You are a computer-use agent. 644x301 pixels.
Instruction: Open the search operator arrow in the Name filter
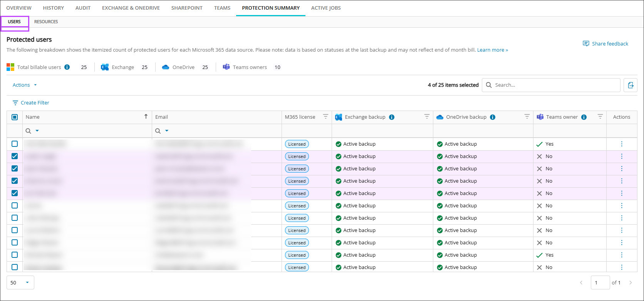37,131
